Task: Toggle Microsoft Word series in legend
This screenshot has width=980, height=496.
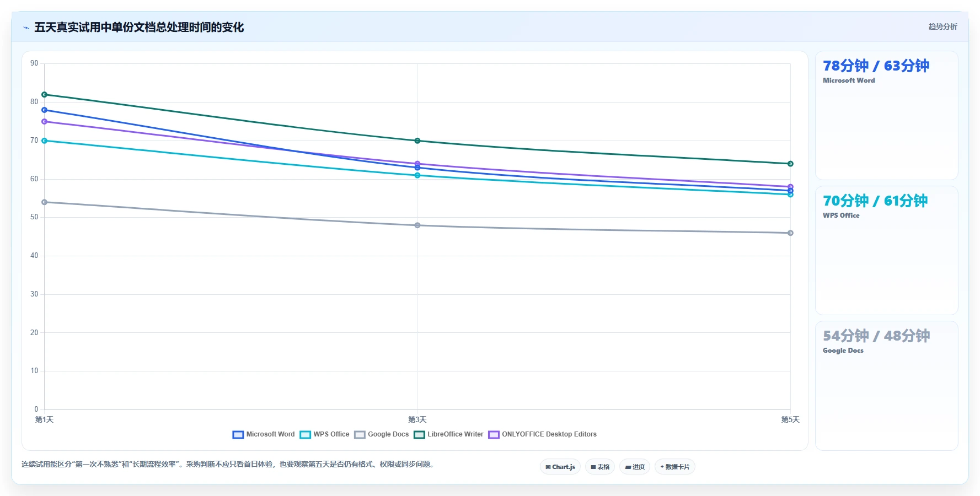Action: [x=264, y=434]
